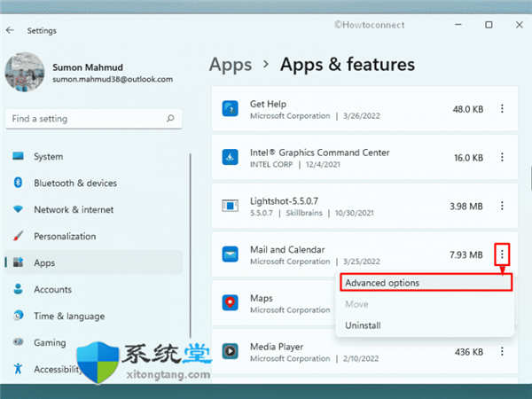
Task: Click the Time & language globe icon
Action: click(18, 315)
